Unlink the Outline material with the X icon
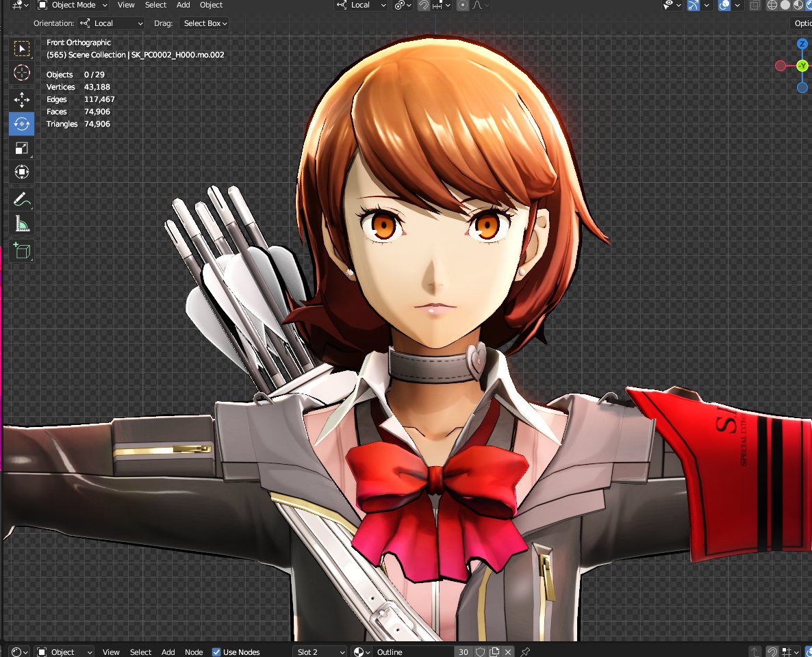The width and height of the screenshot is (812, 657). [508, 652]
